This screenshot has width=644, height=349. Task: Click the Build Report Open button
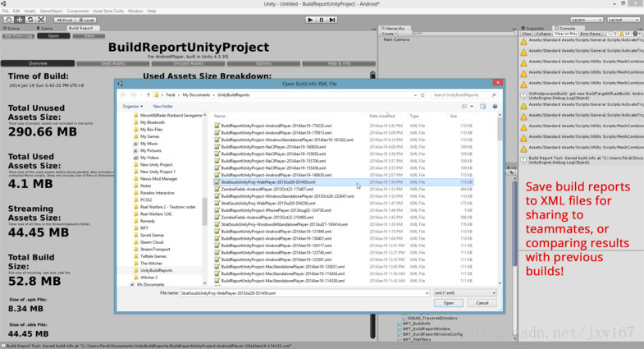pos(53,36)
